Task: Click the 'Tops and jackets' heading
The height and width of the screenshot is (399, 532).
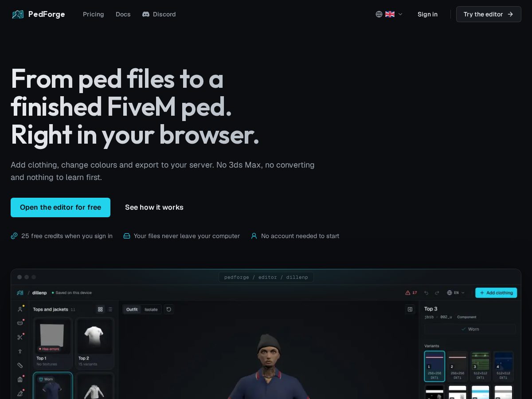Action: 51,309
